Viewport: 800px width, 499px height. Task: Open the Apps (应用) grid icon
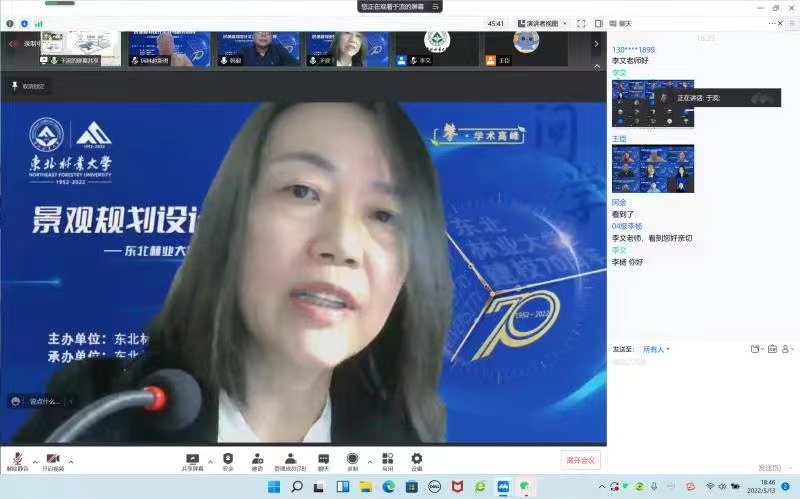click(387, 459)
